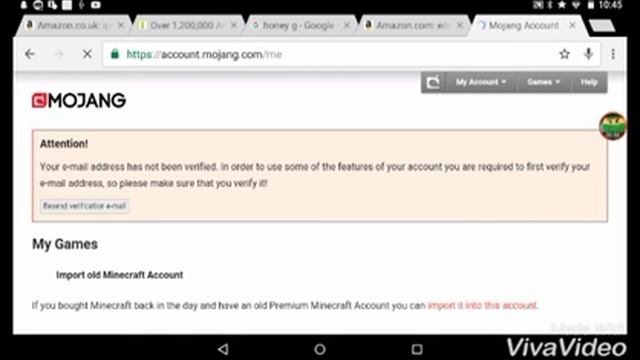Open a new tab button
640x360 pixels.
point(602,26)
